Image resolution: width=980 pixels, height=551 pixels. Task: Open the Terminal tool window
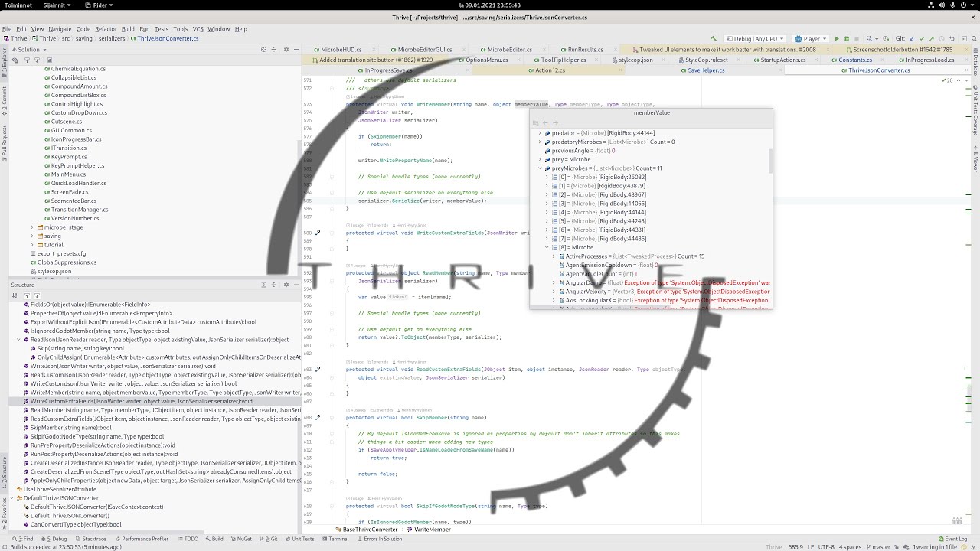(x=335, y=539)
